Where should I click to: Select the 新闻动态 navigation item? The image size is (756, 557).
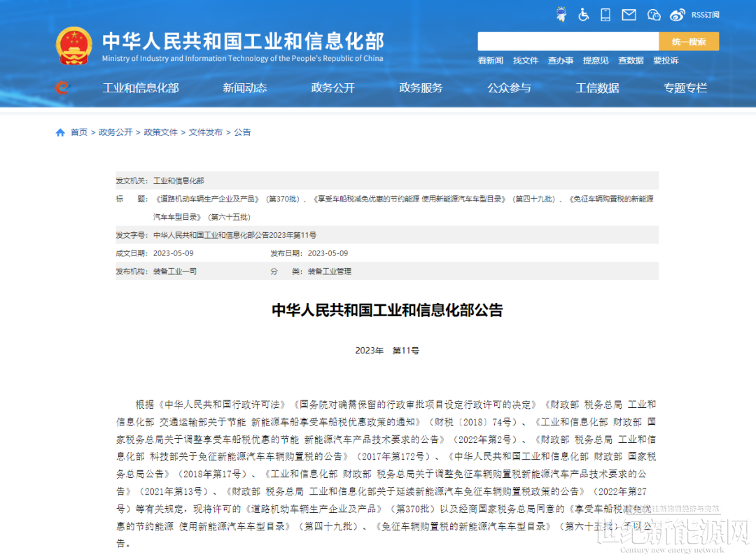[x=245, y=88]
